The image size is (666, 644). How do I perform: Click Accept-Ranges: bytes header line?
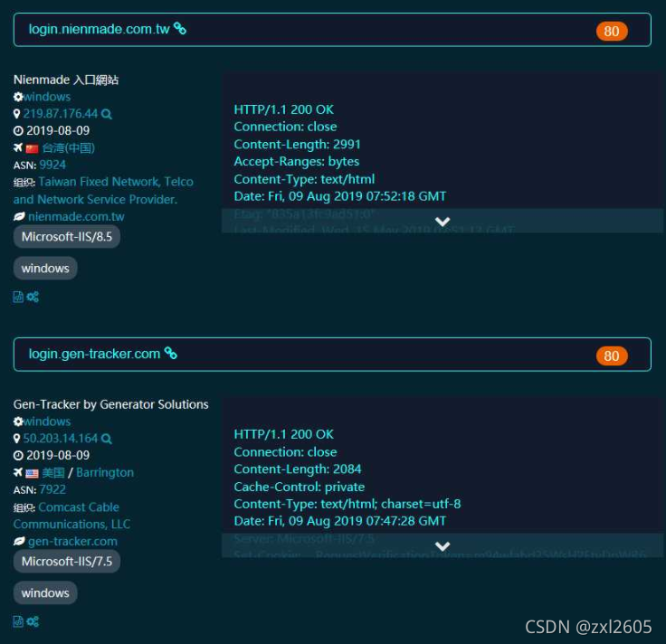297,161
